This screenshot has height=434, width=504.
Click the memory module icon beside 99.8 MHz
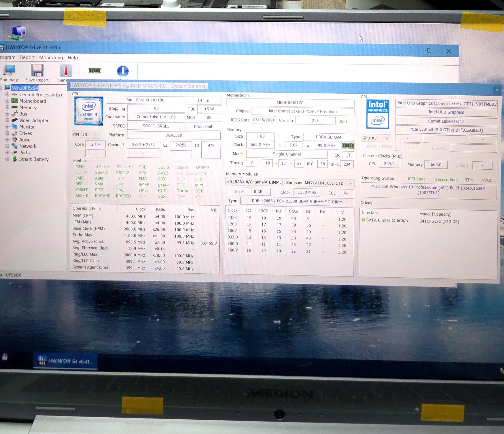(348, 146)
